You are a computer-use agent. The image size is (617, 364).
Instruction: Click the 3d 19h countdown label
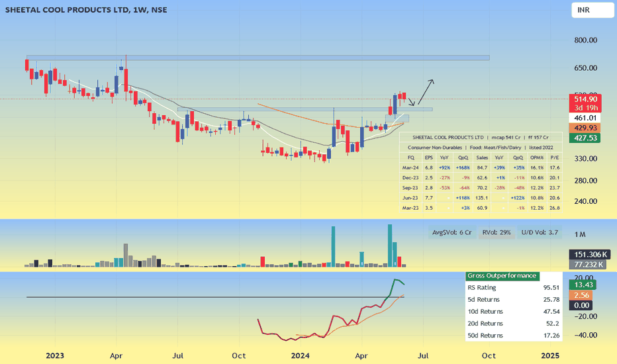coord(585,108)
